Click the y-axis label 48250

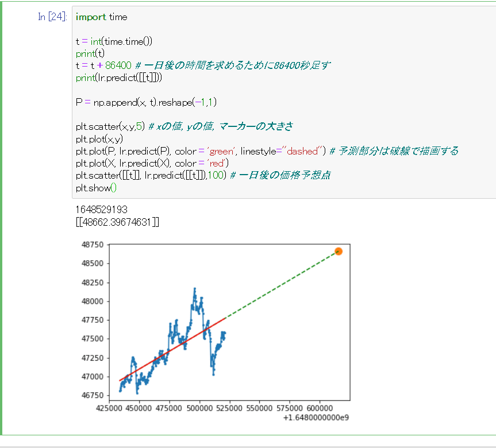coord(93,283)
